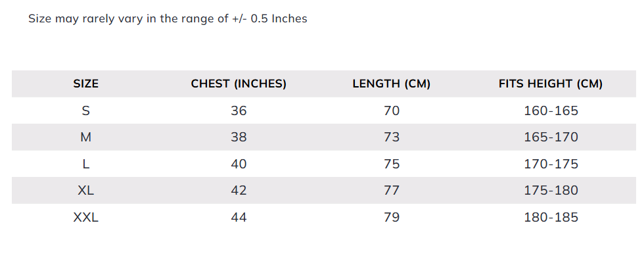Select the M size cell
Screen dimensions: 644x271
(x=86, y=137)
